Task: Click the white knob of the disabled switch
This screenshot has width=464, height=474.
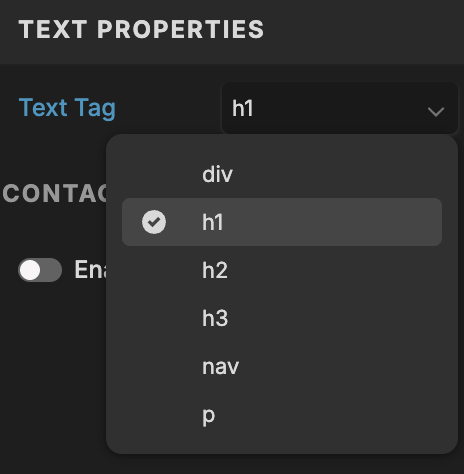Action: [x=30, y=270]
